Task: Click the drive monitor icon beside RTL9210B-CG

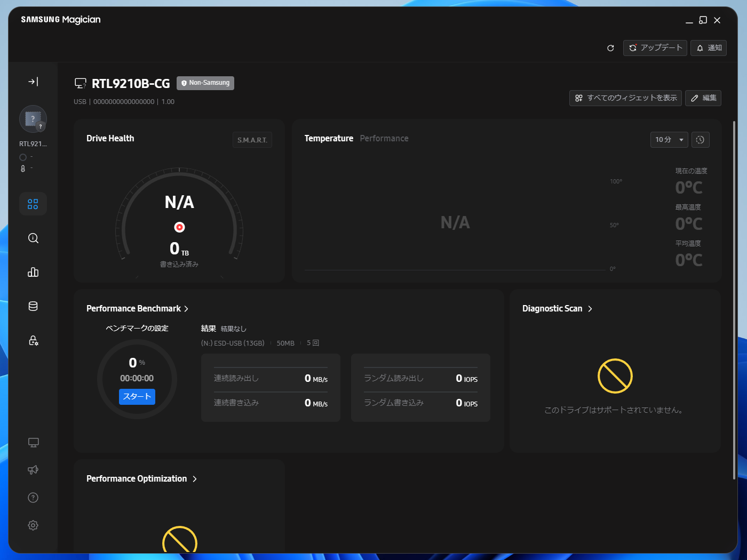Action: (81, 83)
